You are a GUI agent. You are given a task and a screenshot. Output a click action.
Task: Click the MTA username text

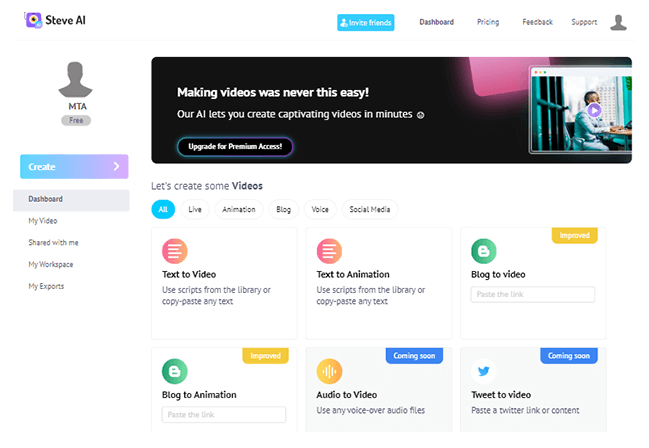point(77,106)
